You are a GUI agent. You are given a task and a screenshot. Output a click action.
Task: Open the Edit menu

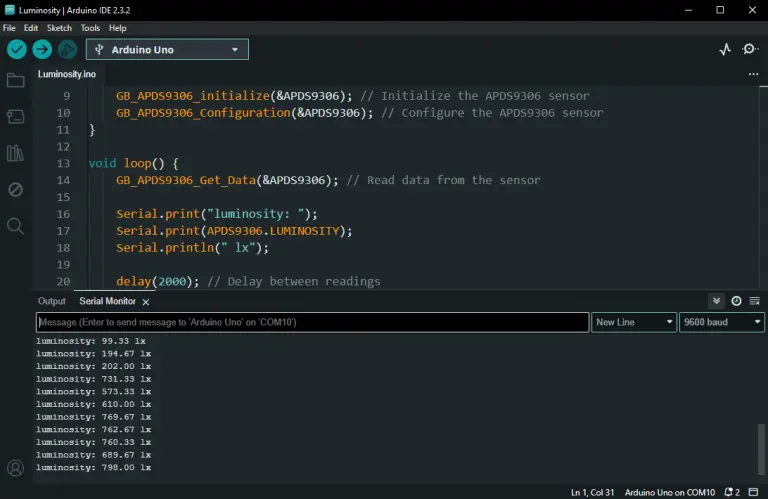(31, 28)
